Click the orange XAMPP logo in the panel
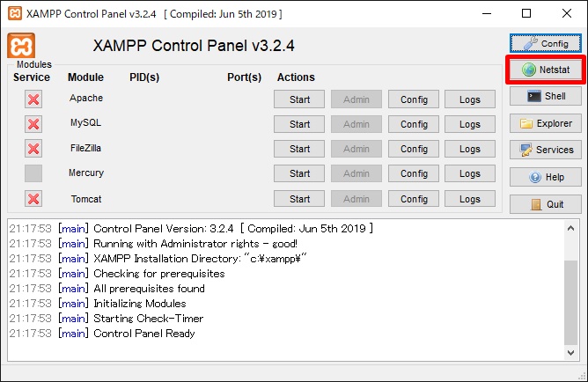The image size is (588, 382). [21, 46]
